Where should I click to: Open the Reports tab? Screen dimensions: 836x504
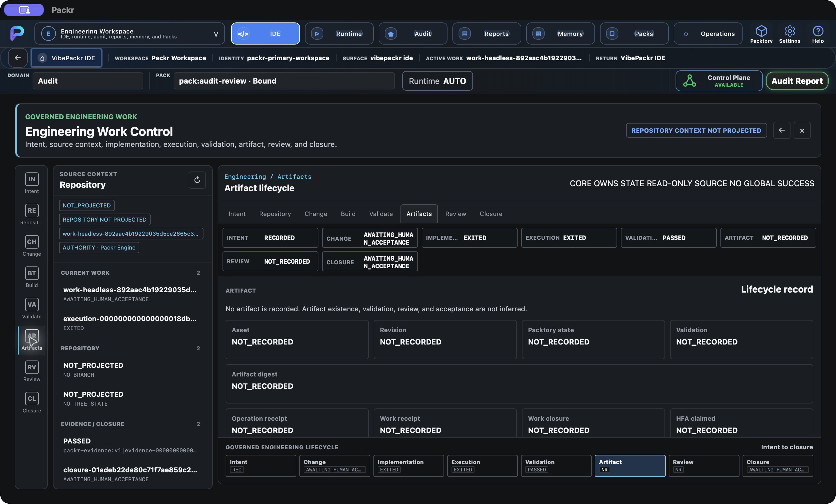click(487, 33)
